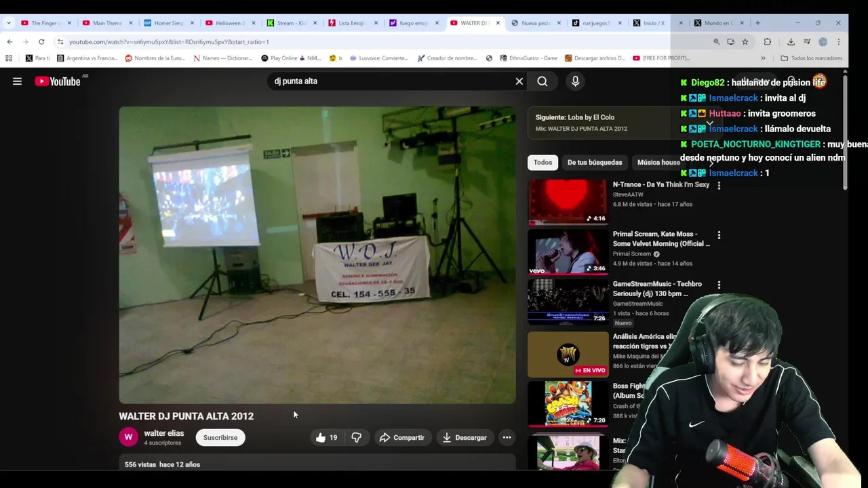
Task: Switch to Main Theme tab
Action: (107, 23)
